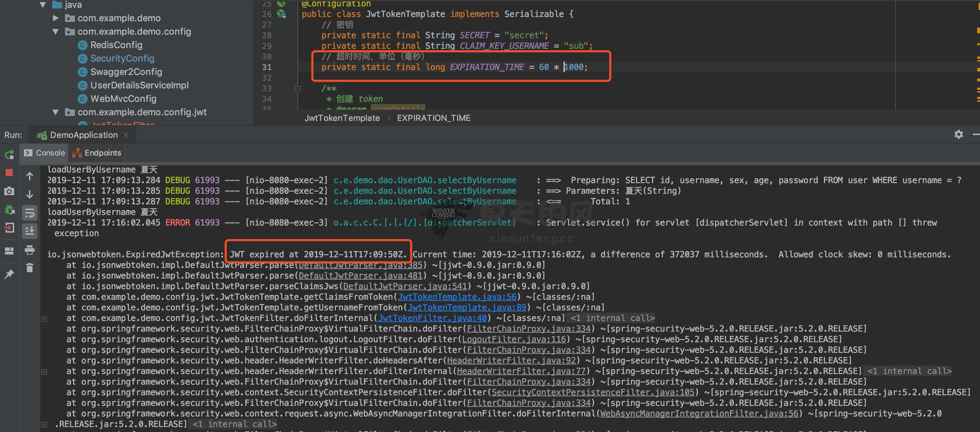Rerun DemoApplication with the green rerun icon

(x=10, y=154)
